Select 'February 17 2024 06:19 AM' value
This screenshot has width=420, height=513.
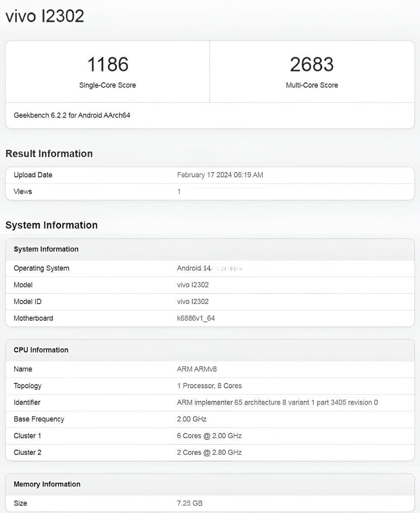pos(220,175)
